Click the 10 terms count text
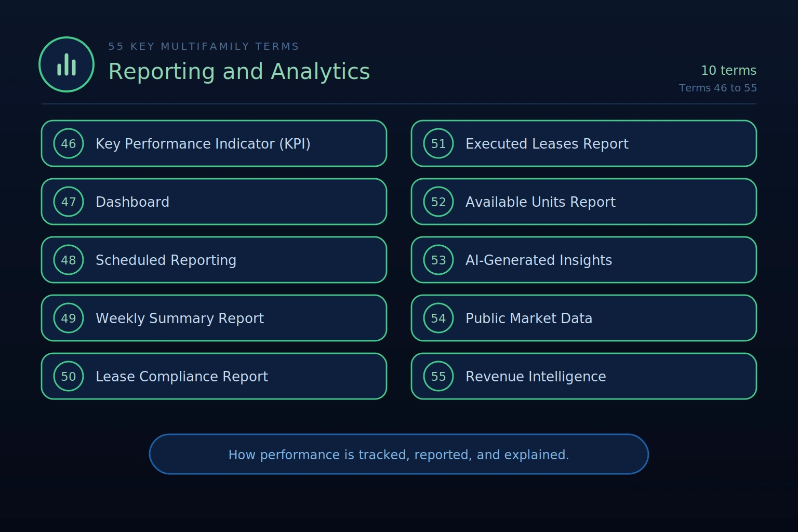Screen dimensions: 798x532 click(x=728, y=70)
